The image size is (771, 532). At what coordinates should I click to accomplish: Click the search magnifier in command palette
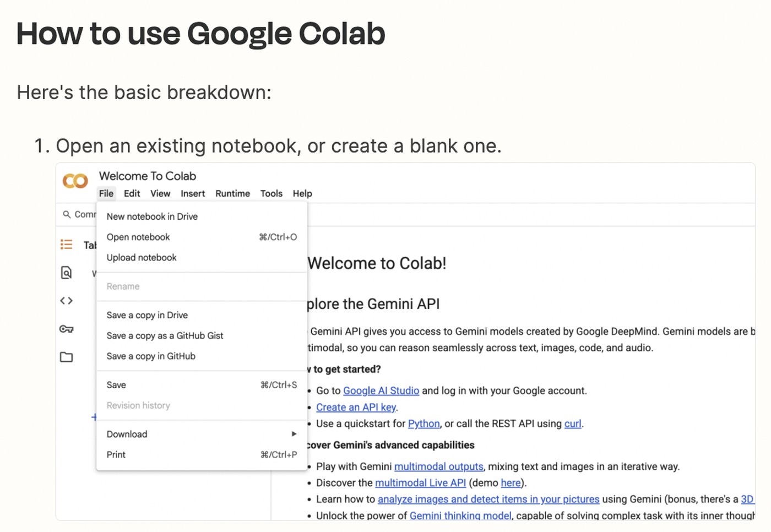[67, 214]
